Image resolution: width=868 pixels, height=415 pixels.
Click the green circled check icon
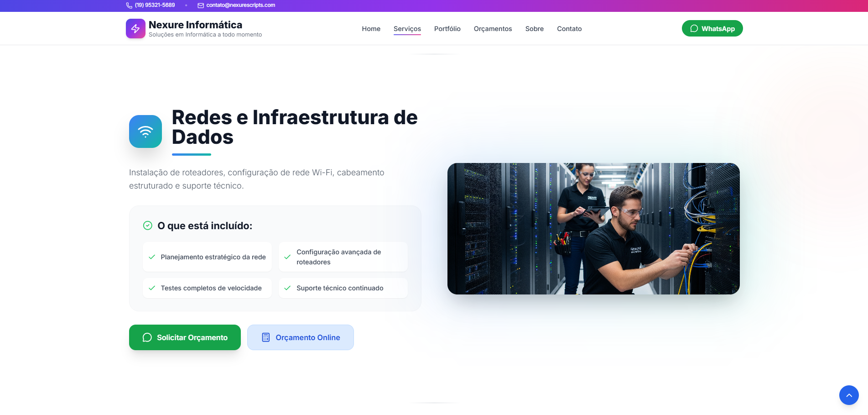click(148, 226)
